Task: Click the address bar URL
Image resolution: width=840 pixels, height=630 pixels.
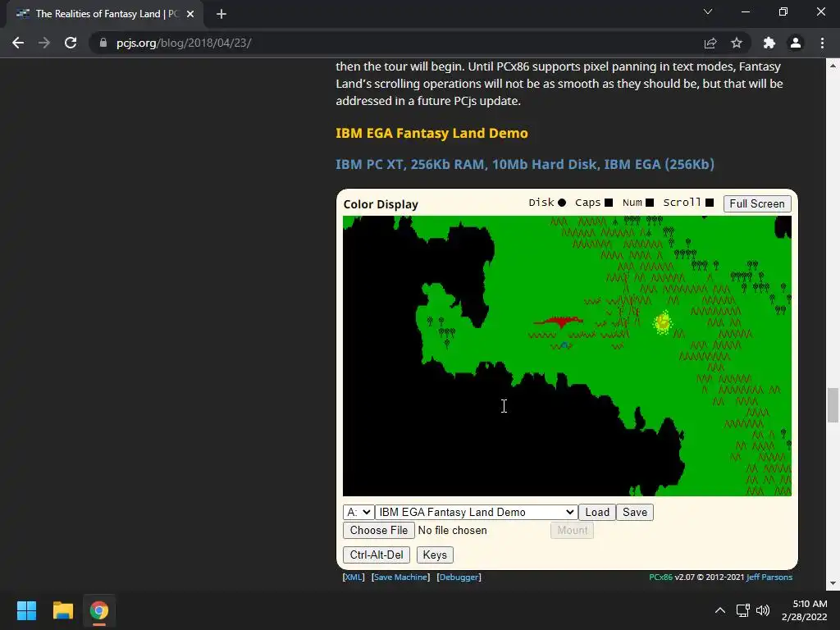Action: click(x=184, y=43)
